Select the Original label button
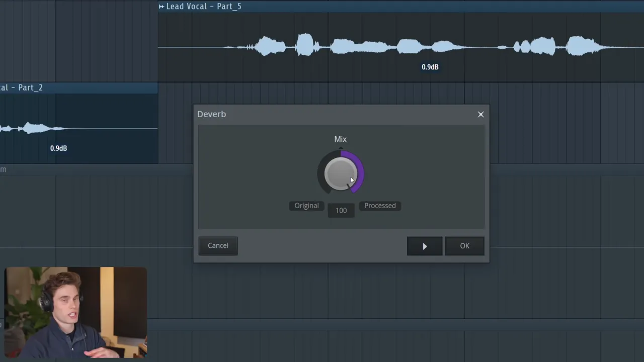644x362 pixels. click(x=306, y=206)
